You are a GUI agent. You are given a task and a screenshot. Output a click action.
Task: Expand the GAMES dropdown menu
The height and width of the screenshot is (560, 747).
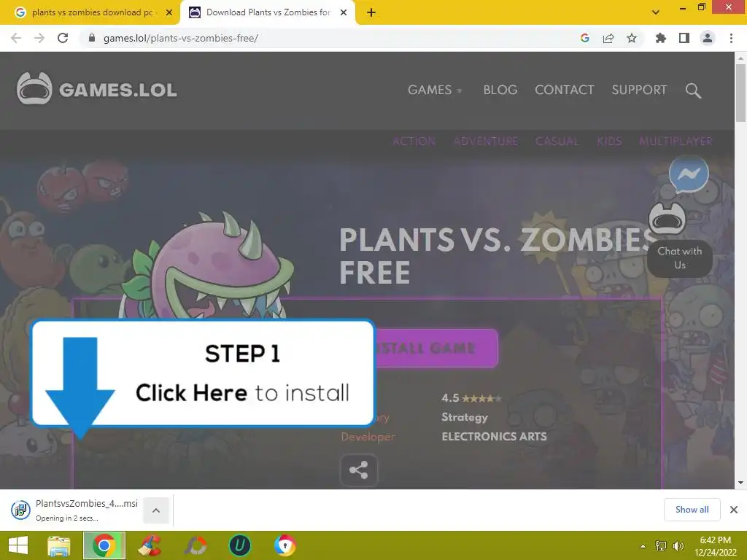pyautogui.click(x=435, y=90)
